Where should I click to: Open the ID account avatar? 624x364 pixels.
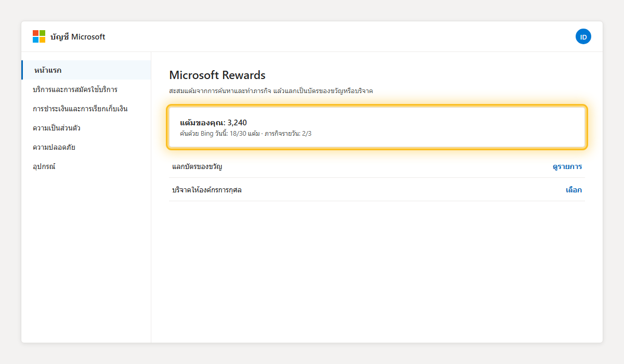[x=583, y=36]
